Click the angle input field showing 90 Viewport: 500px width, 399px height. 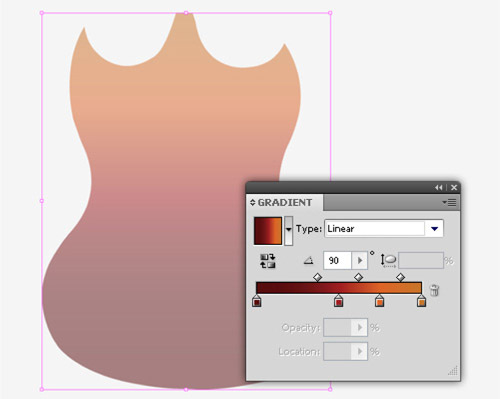pyautogui.click(x=337, y=260)
